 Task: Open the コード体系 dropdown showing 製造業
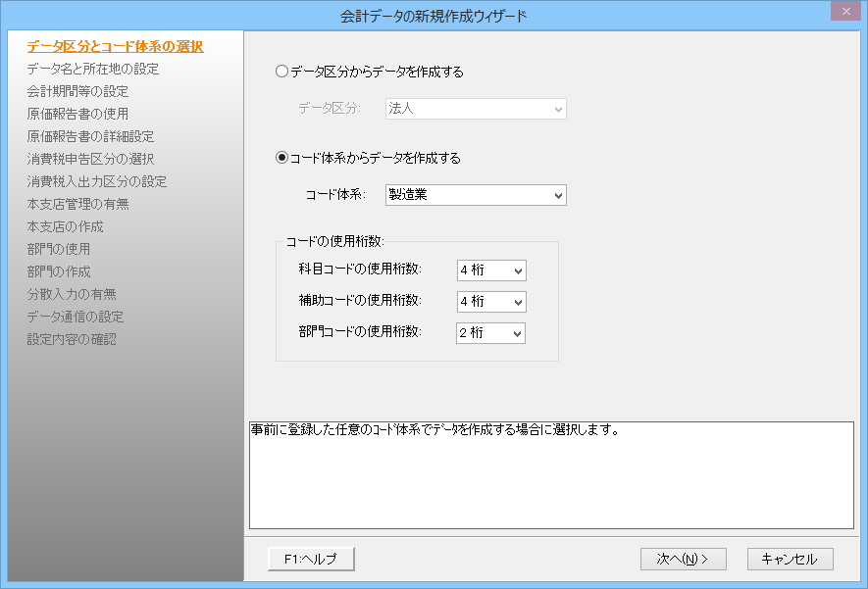pos(476,195)
